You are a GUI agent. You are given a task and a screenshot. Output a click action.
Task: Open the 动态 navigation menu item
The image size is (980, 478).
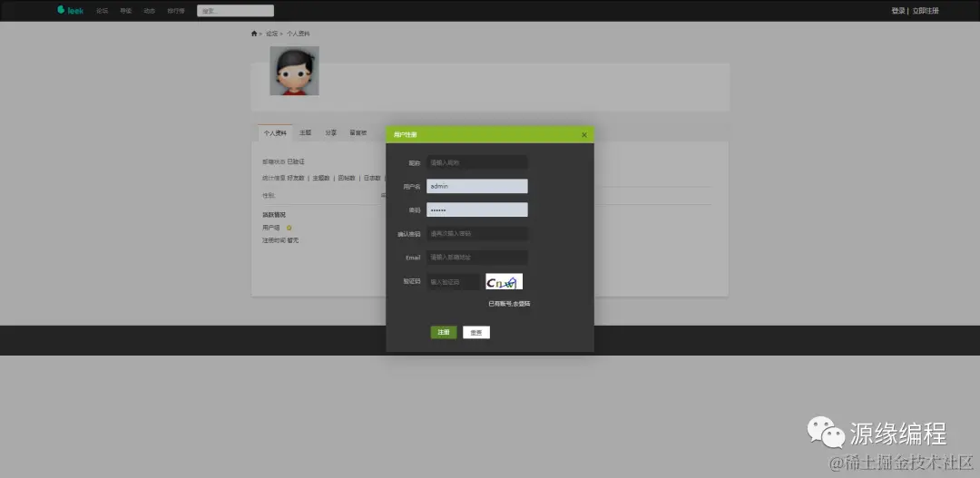(150, 11)
